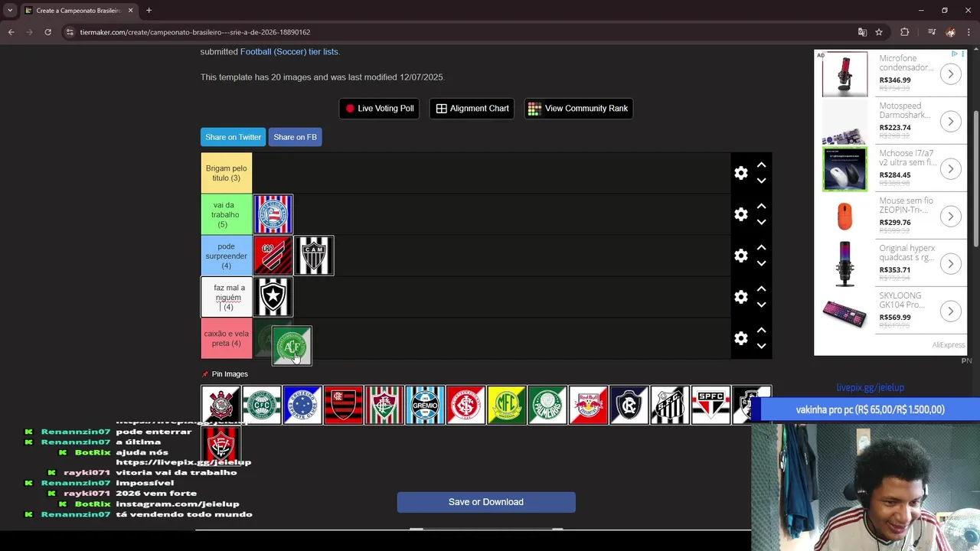Go back with the browser back arrow
The image size is (980, 551).
click(11, 32)
